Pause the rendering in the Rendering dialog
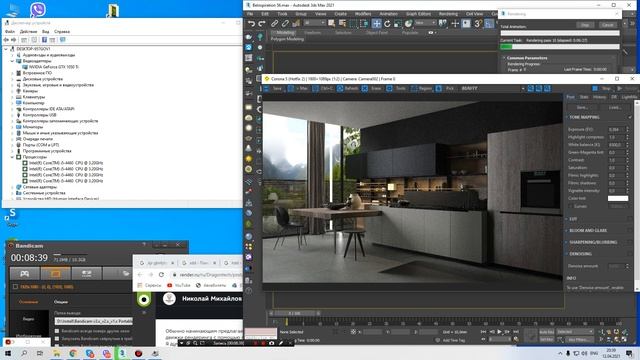The image size is (640, 360). [x=585, y=25]
